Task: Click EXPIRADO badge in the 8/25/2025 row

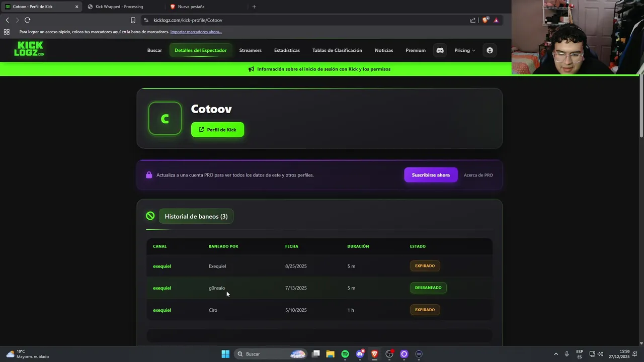Action: click(x=425, y=265)
